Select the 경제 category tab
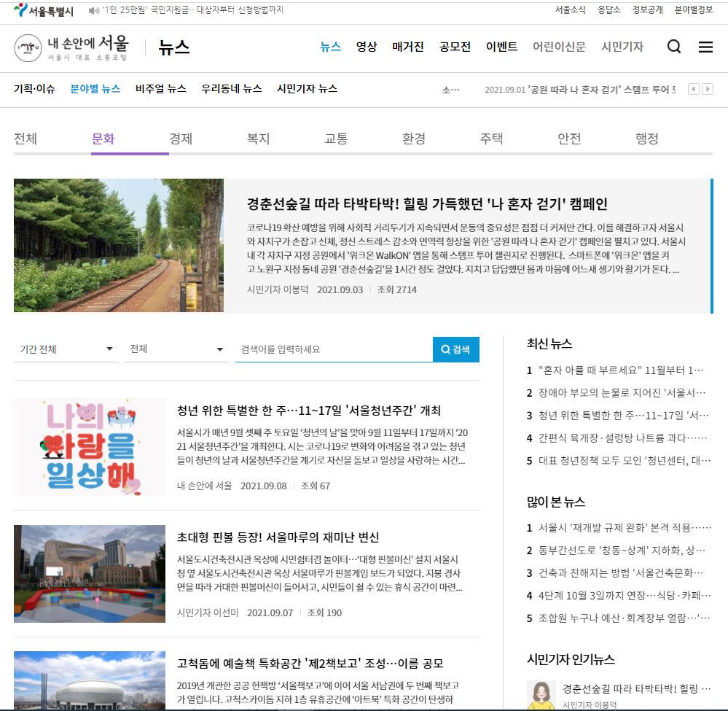The image size is (728, 711). (x=181, y=139)
